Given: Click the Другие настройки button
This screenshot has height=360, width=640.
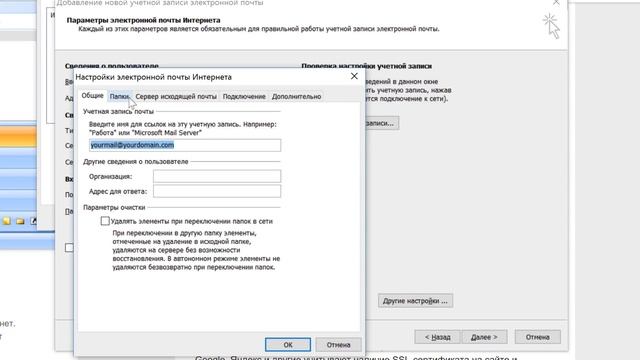Looking at the screenshot, I should 415,301.
